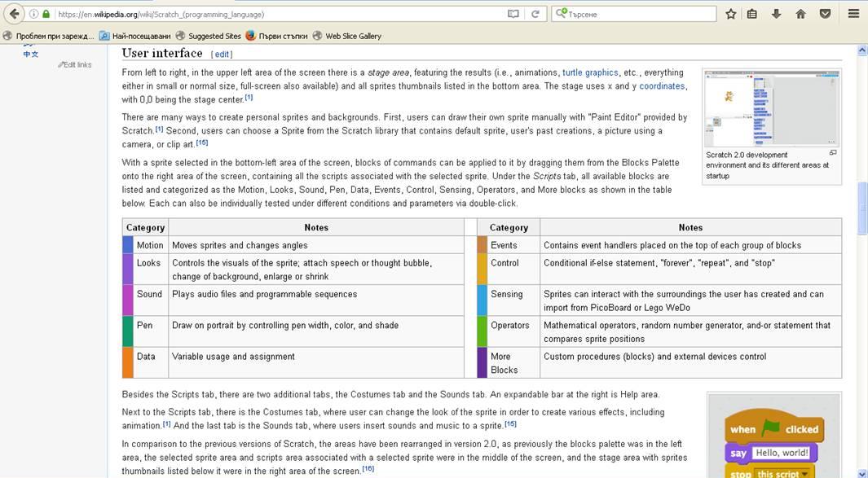This screenshot has height=478, width=868.
Task: Go to the browser home page
Action: pyautogui.click(x=800, y=14)
